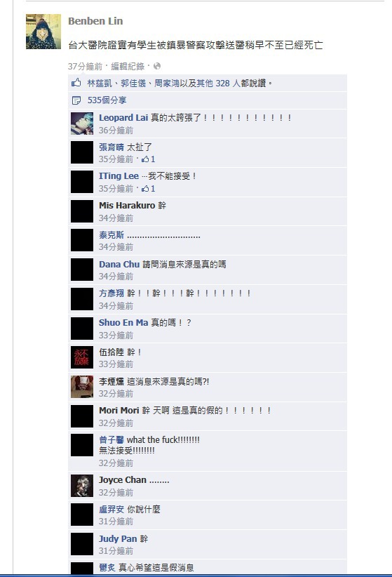
Task: Open Leopard Lai's avatar thumbnail
Action: pyautogui.click(x=82, y=124)
